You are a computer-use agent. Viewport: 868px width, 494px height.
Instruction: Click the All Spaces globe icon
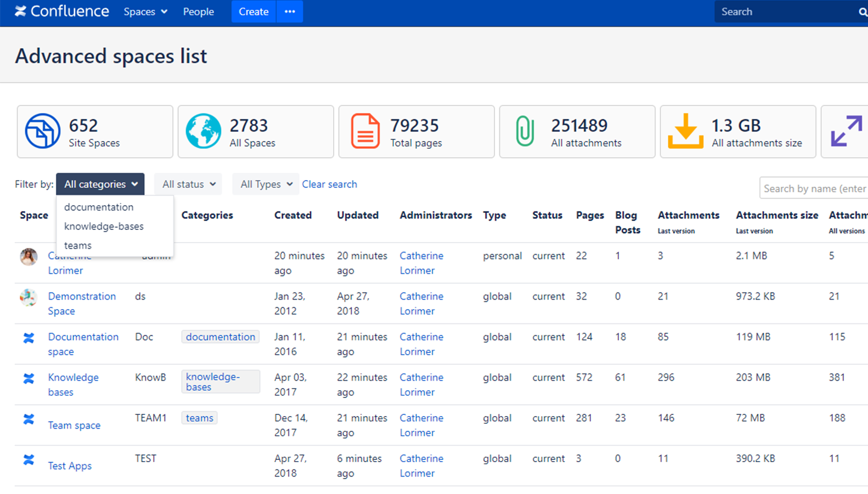pyautogui.click(x=203, y=131)
